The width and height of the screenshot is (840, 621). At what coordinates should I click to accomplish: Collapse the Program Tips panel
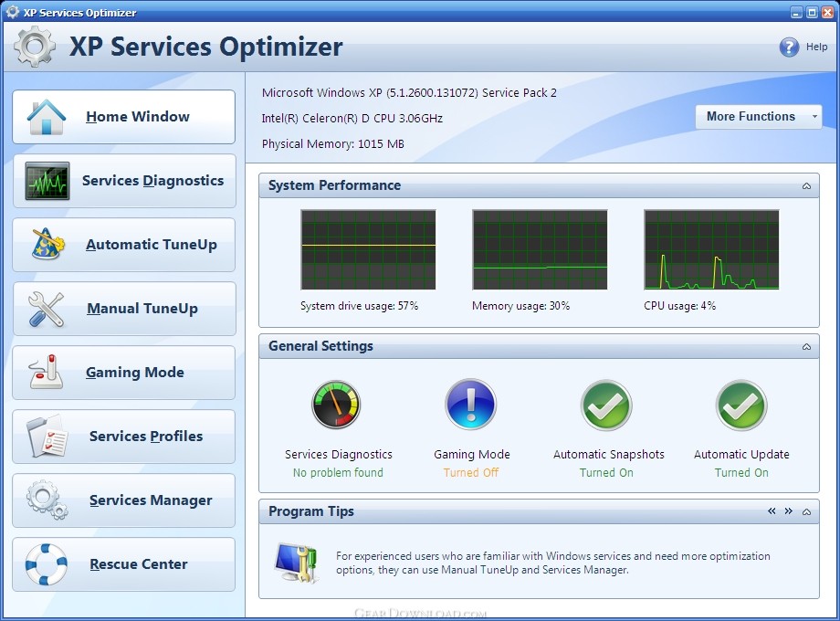tap(806, 511)
